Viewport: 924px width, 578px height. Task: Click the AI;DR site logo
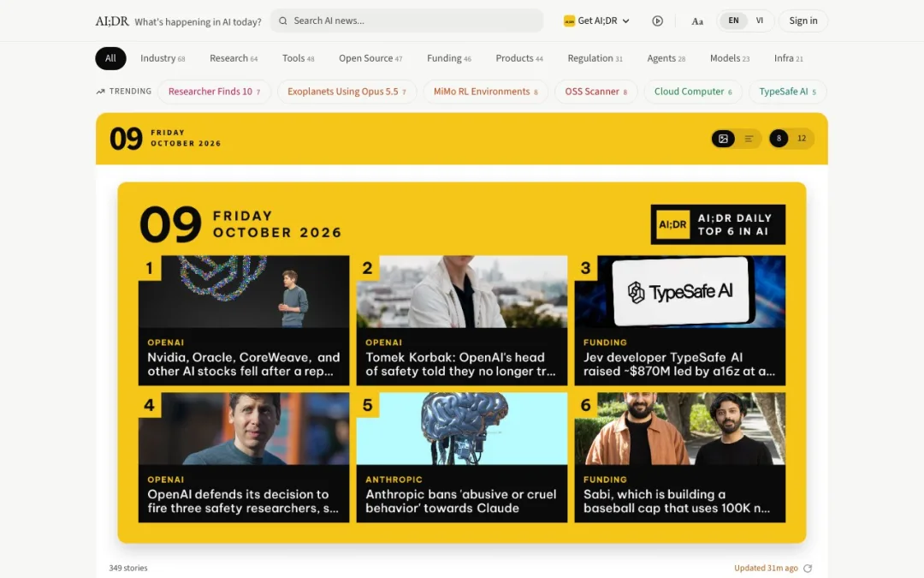point(112,21)
